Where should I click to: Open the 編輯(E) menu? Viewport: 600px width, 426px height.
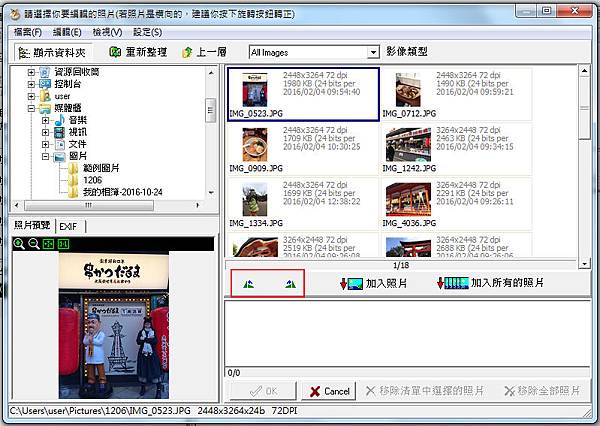pyautogui.click(x=67, y=32)
